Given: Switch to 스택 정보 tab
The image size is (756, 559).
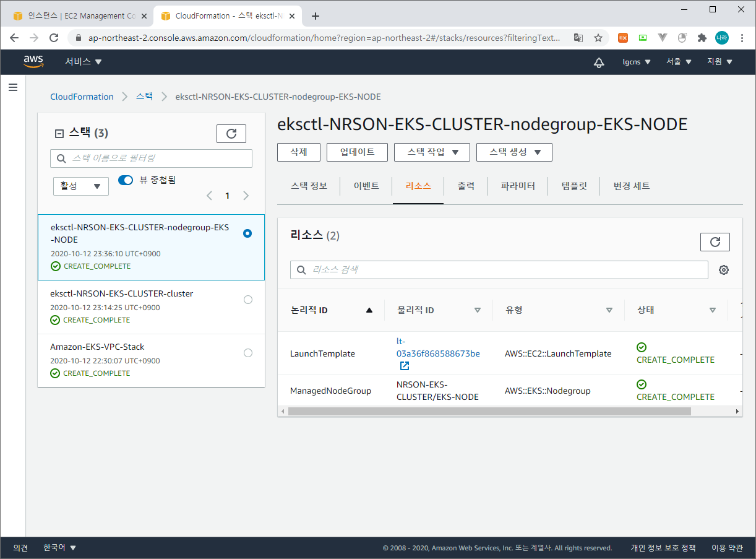Looking at the screenshot, I should pos(309,186).
